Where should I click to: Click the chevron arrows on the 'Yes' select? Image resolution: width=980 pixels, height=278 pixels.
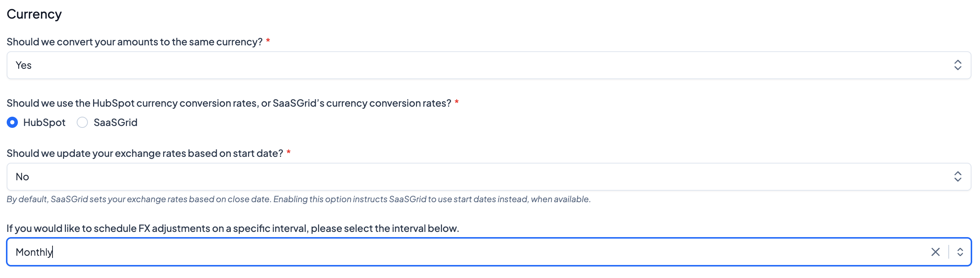pos(957,65)
